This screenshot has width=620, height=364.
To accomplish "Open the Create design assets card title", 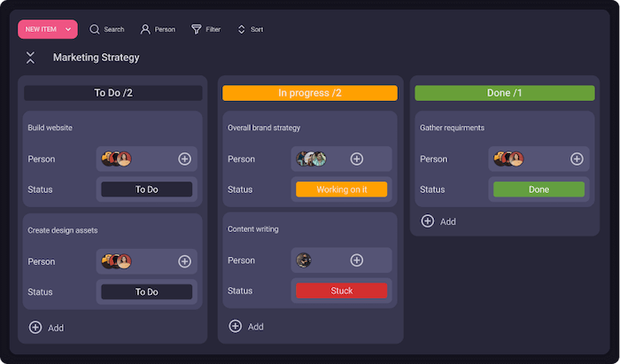I will (63, 230).
